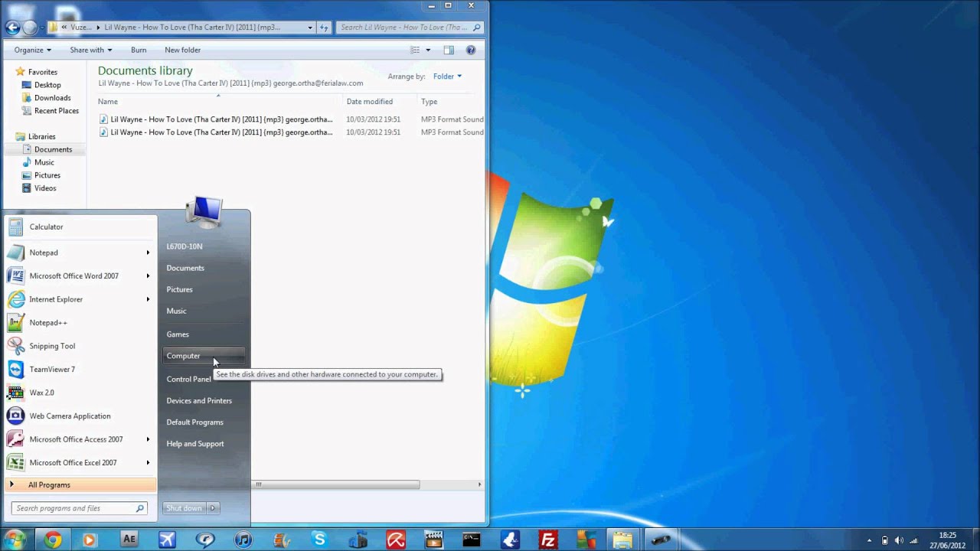Open Arrange by Folder dropdown
980x551 pixels.
[x=447, y=77]
